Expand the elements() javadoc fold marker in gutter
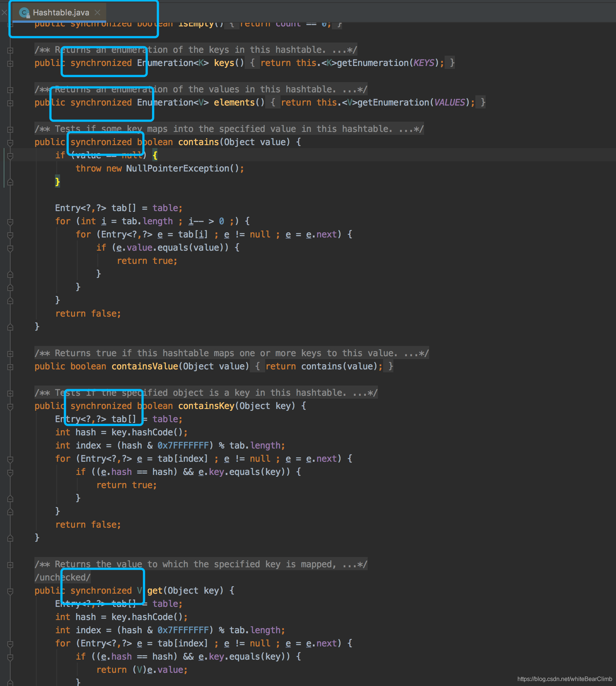This screenshot has width=616, height=686. [x=10, y=90]
